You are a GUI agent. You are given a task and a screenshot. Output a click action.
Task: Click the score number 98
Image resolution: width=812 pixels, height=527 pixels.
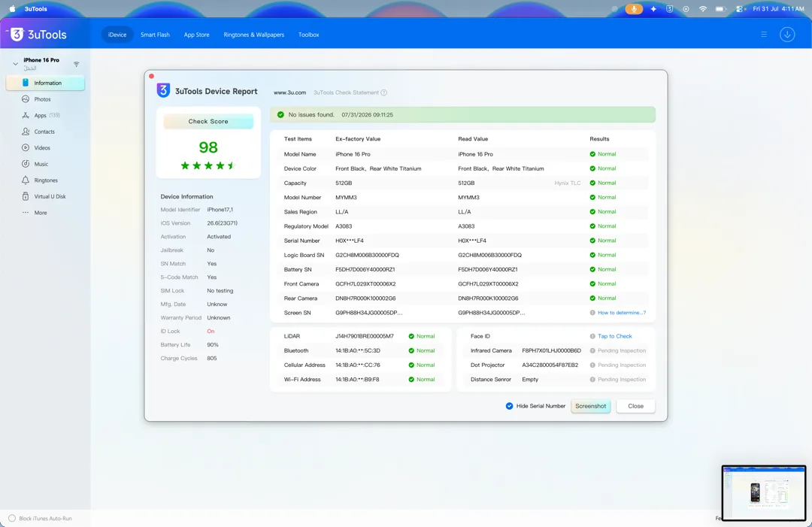coord(208,147)
